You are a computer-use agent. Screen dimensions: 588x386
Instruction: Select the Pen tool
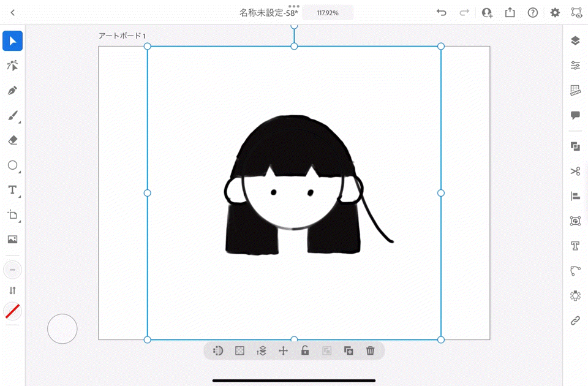[x=12, y=91]
